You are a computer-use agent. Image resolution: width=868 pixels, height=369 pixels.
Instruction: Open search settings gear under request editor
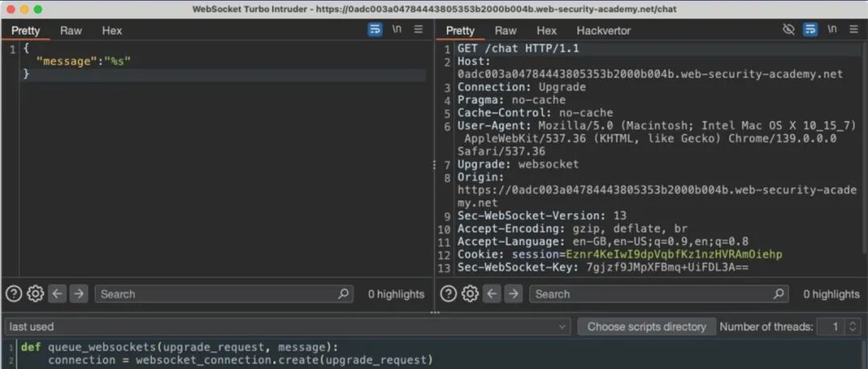[470, 293]
